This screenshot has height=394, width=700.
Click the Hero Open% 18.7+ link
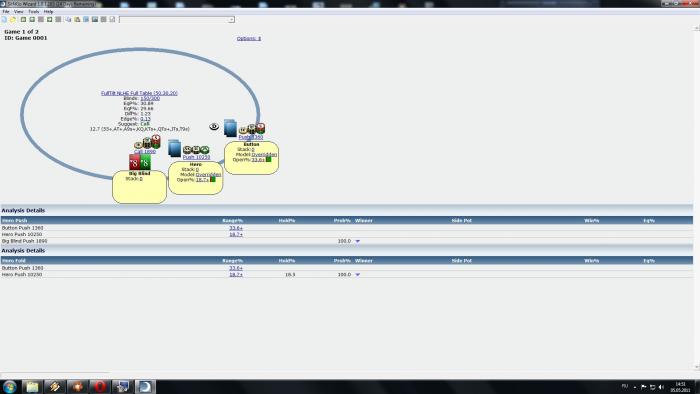(202, 179)
